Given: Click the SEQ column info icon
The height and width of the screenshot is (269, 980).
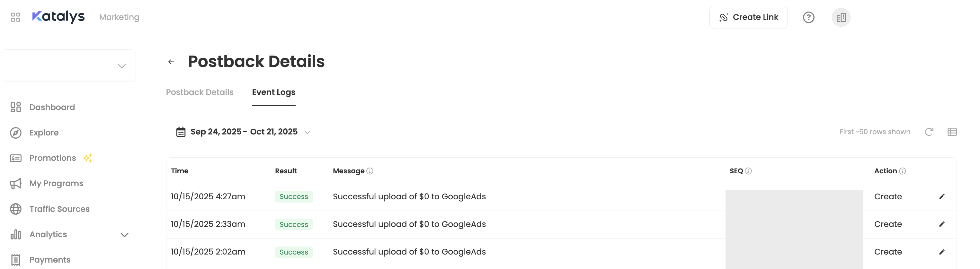Looking at the screenshot, I should click(x=749, y=171).
